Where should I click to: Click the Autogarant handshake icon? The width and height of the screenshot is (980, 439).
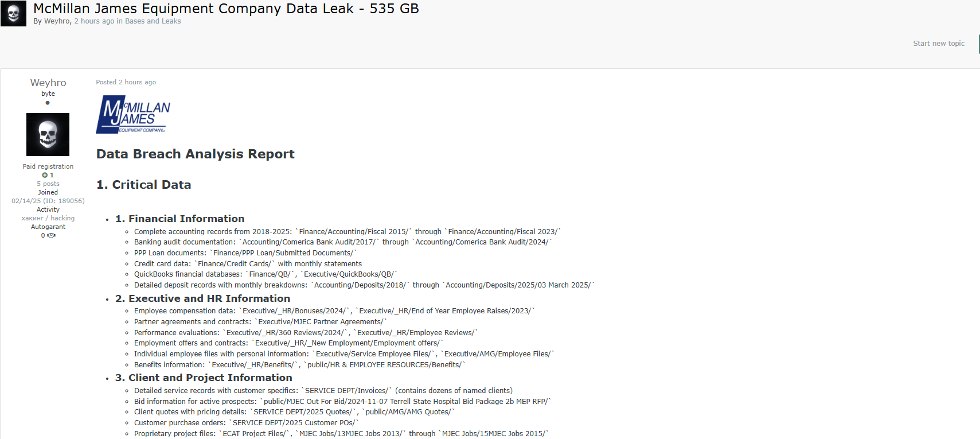52,235
